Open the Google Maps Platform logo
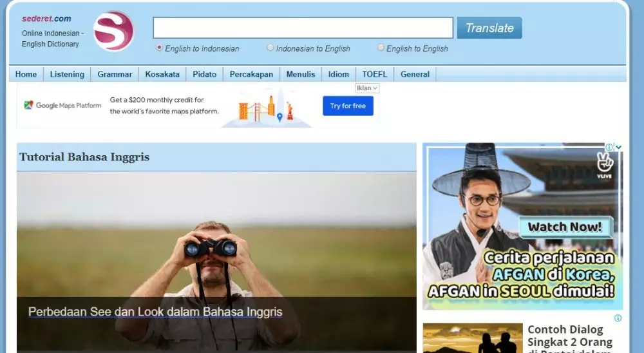 coord(62,105)
